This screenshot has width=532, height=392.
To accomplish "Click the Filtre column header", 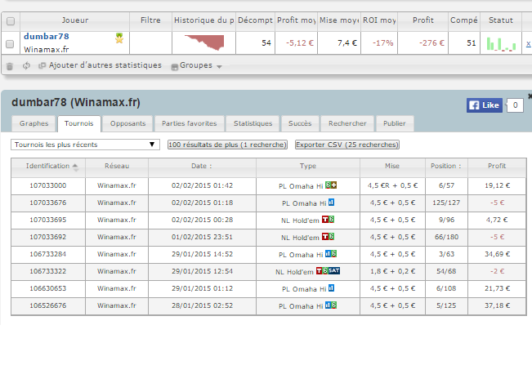I will (x=150, y=20).
